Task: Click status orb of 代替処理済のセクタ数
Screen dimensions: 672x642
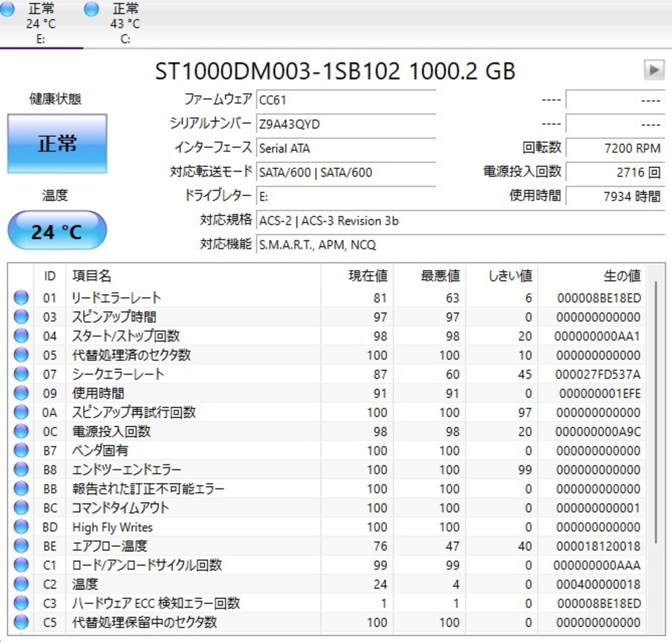Action: (21, 355)
